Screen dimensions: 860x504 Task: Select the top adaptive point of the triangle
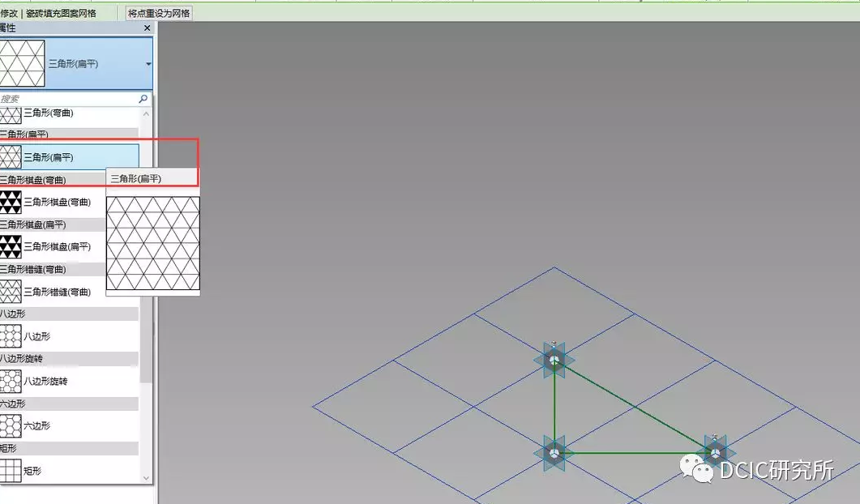coord(554,361)
